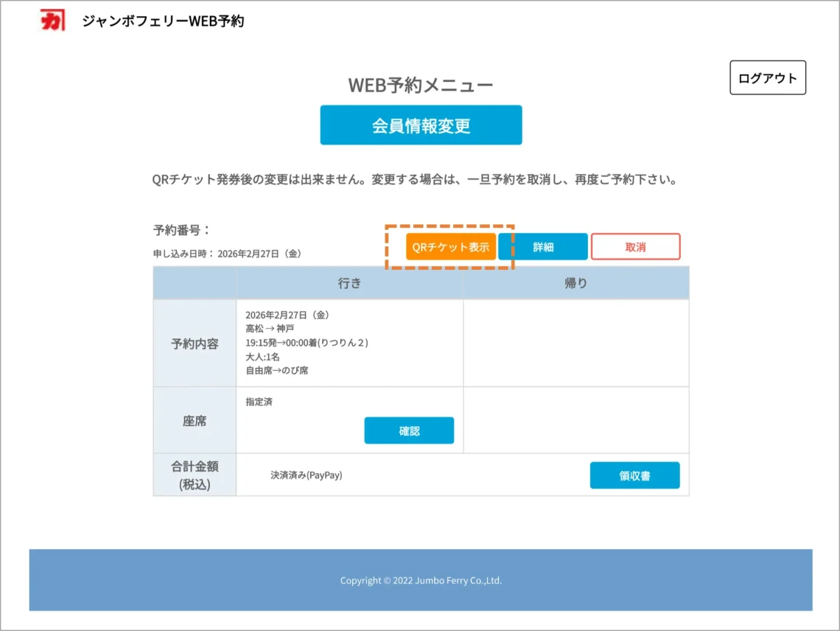Click the 予約番号 label
This screenshot has height=631, width=840.
[182, 230]
